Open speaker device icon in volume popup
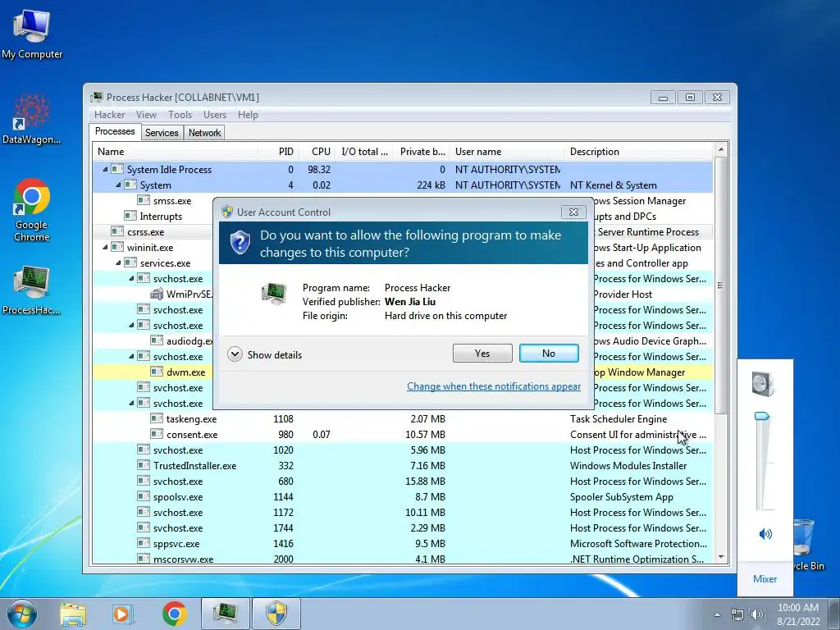This screenshot has height=630, width=840. 764,384
